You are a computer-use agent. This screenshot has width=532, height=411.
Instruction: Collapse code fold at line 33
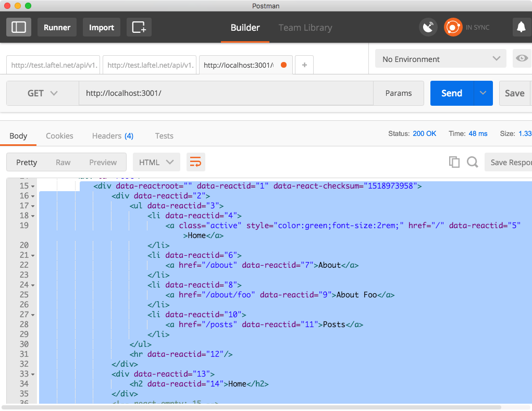[x=33, y=375]
